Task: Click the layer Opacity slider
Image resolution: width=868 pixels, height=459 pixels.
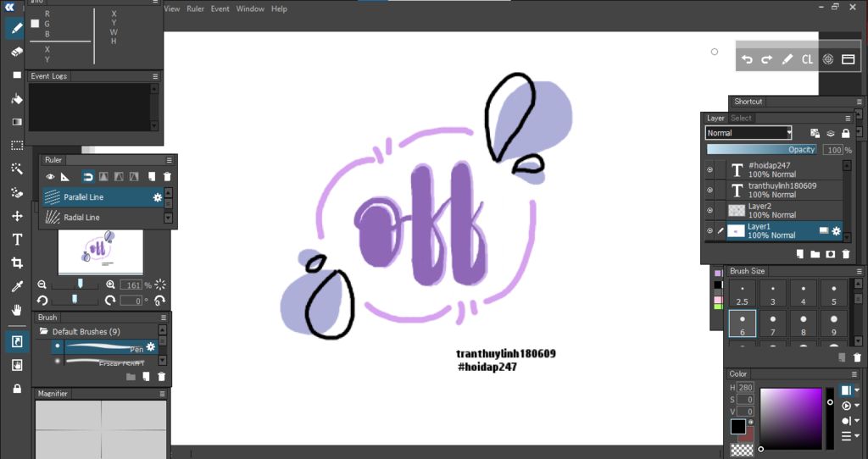Action: point(762,149)
